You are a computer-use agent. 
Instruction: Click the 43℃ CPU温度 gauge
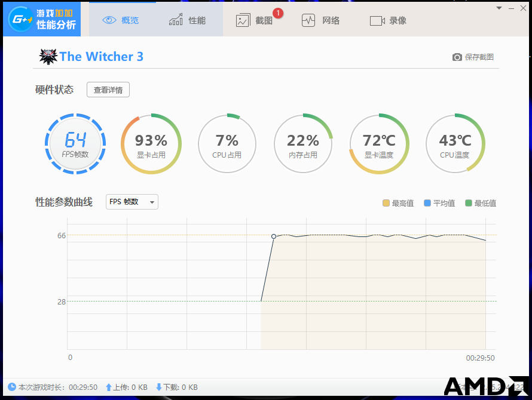(x=455, y=144)
